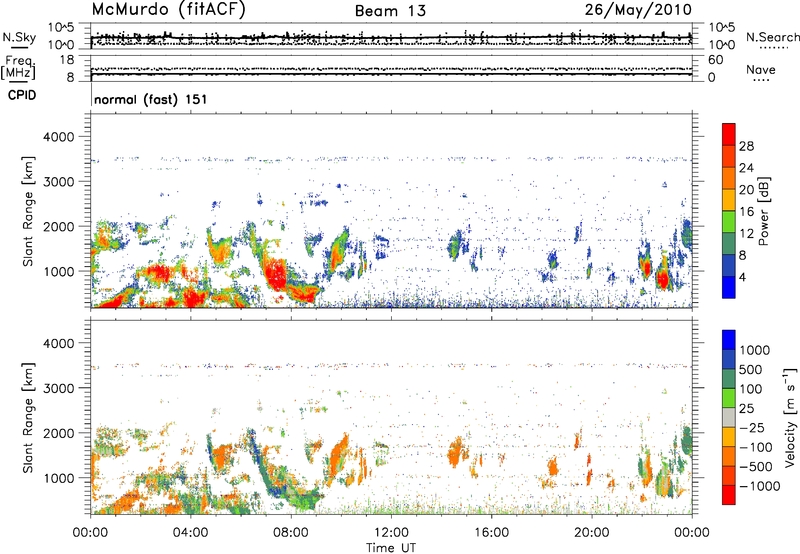Click the "20" label on power colorbar
Screen dimensions: 800x554
coord(746,190)
